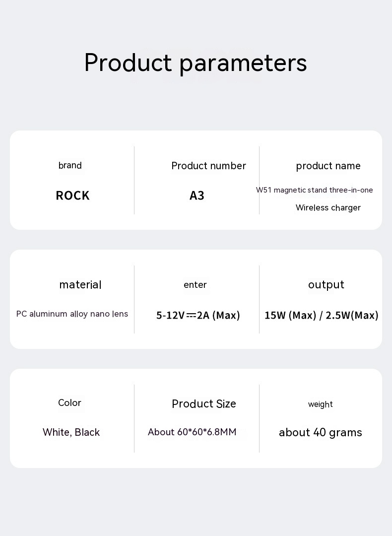The image size is (392, 536).
Task: Click "PC aluminum alloy nano lens" value
Action: (x=72, y=314)
